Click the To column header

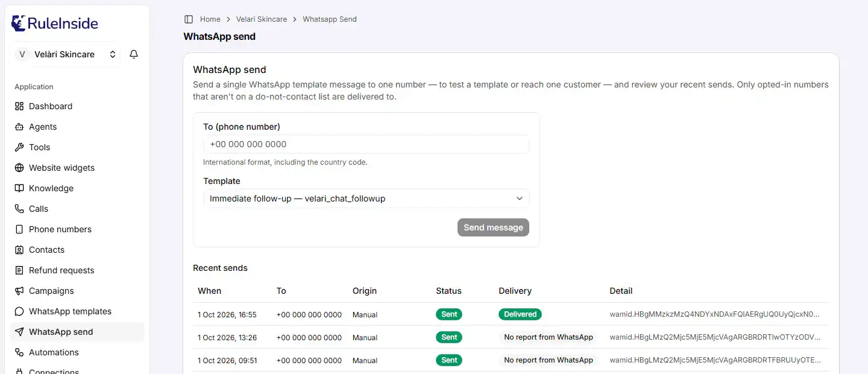tap(281, 291)
